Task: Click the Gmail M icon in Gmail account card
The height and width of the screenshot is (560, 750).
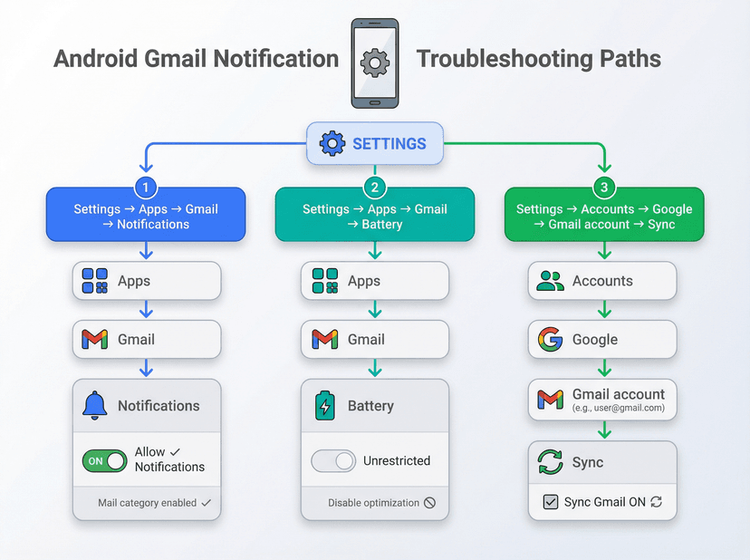Action: pyautogui.click(x=550, y=400)
